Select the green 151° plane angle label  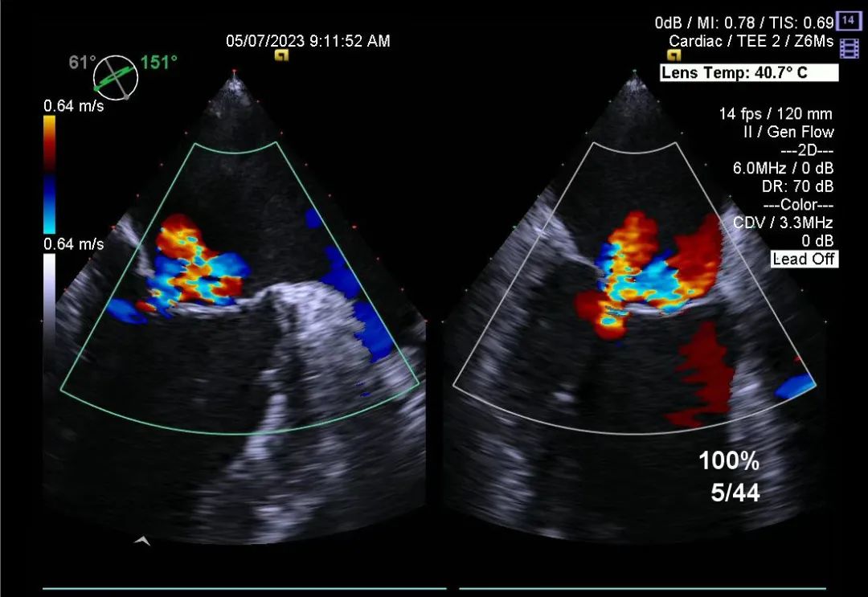[x=159, y=63]
